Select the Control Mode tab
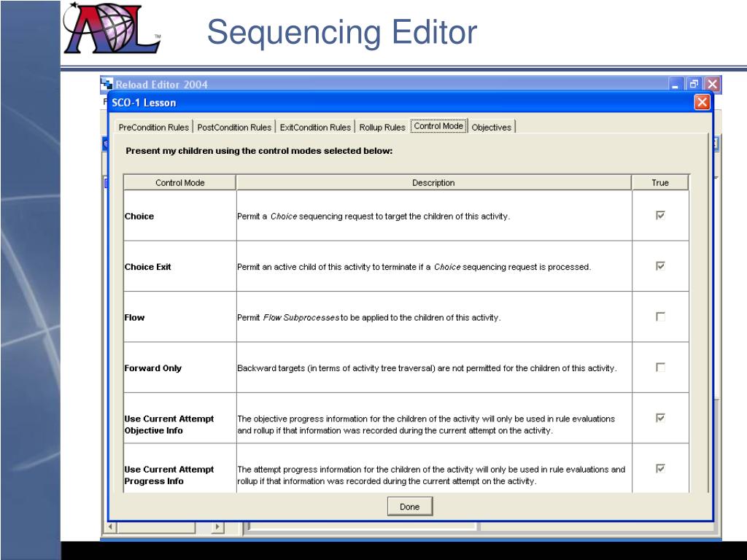Screen dimensions: 747x560 pos(438,125)
